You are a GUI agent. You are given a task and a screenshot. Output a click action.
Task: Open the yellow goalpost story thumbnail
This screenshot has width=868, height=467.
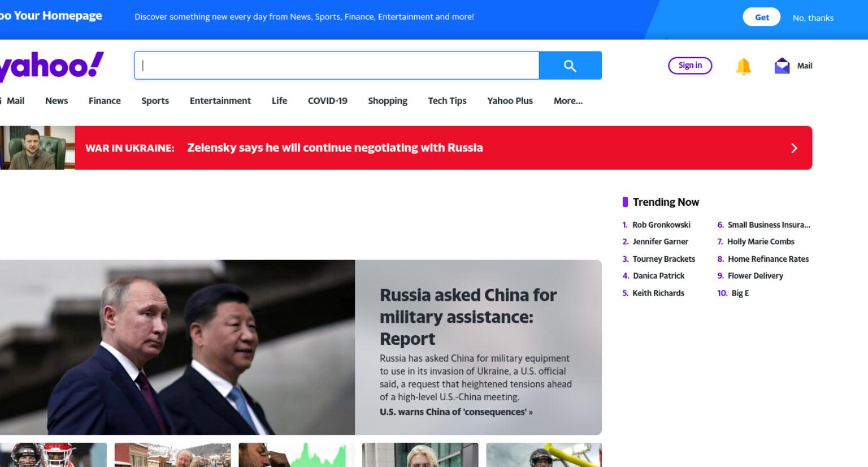(544, 455)
